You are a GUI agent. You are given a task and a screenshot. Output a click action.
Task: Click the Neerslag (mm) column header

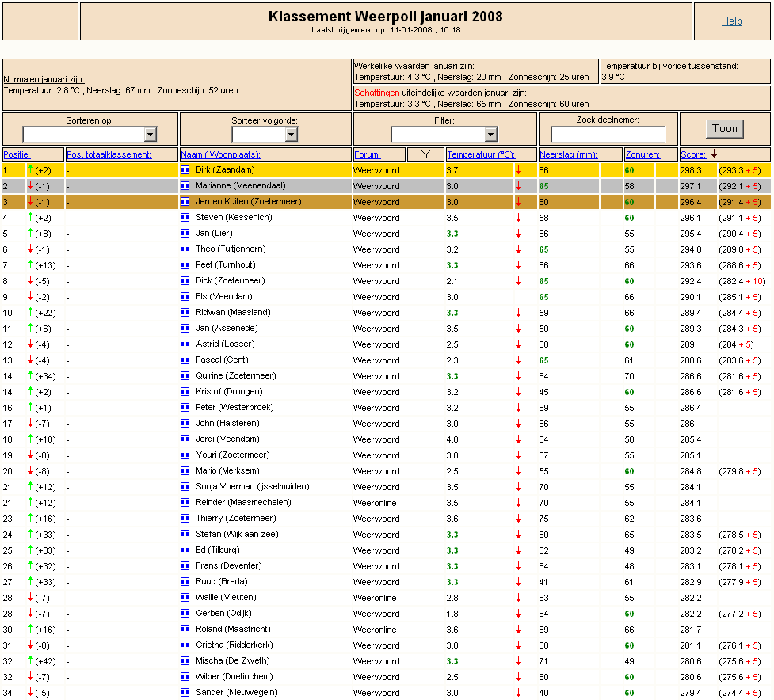568,154
